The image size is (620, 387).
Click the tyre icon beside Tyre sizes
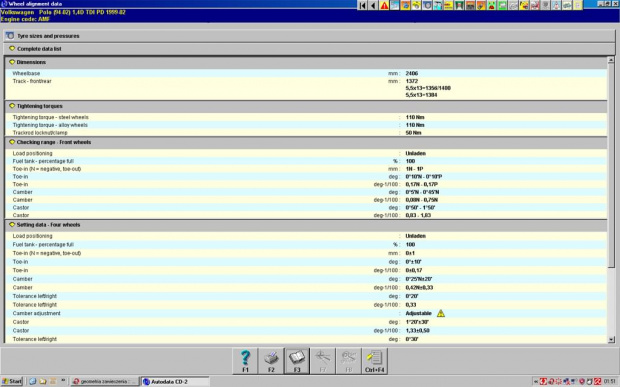(10, 36)
